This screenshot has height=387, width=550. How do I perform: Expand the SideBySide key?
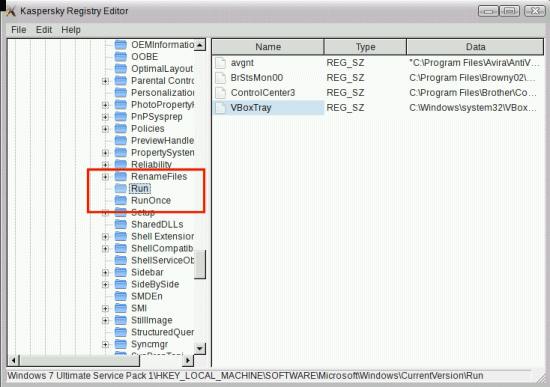pyautogui.click(x=105, y=285)
